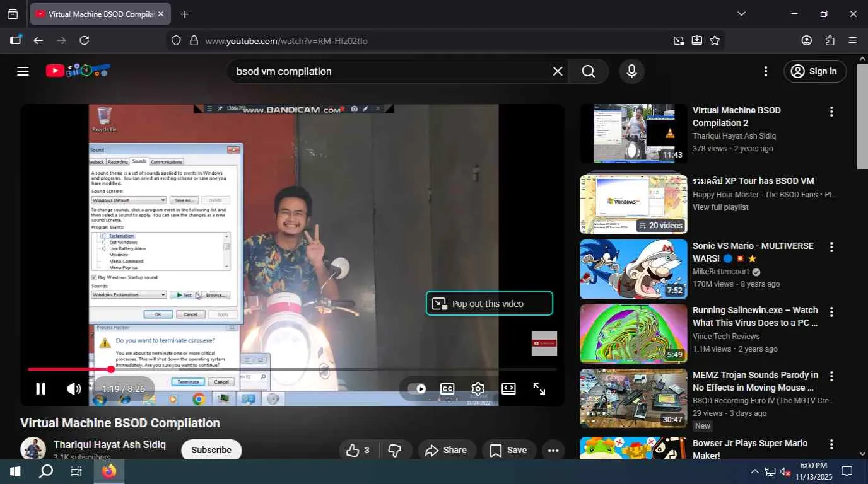Open Windows taskbar search
The width and height of the screenshot is (868, 484).
(x=46, y=471)
